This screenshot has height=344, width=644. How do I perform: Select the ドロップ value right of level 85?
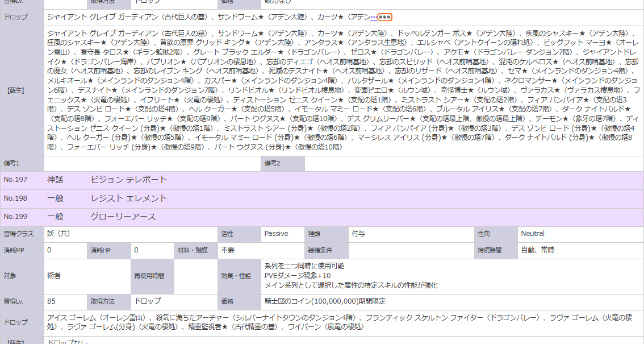[148, 301]
